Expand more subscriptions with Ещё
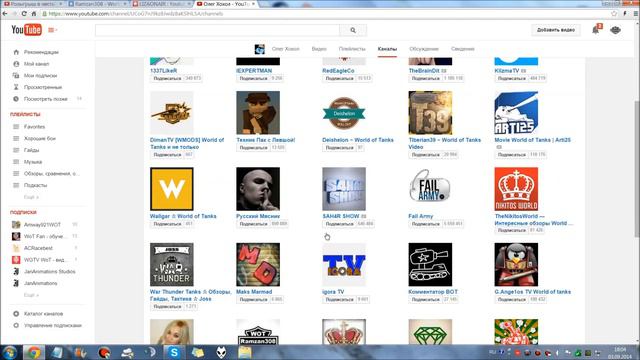Screen dimensions: 640x360 pyautogui.click(x=31, y=295)
